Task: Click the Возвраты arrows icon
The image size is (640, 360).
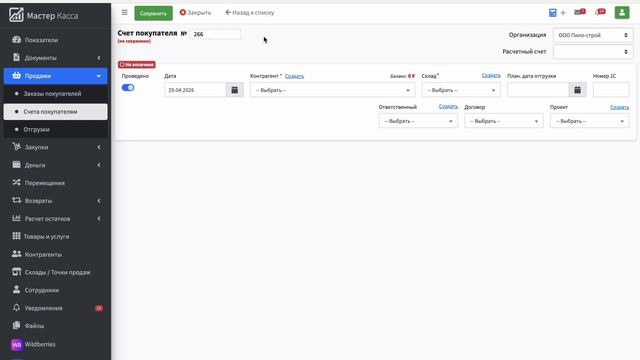Action: tap(16, 200)
